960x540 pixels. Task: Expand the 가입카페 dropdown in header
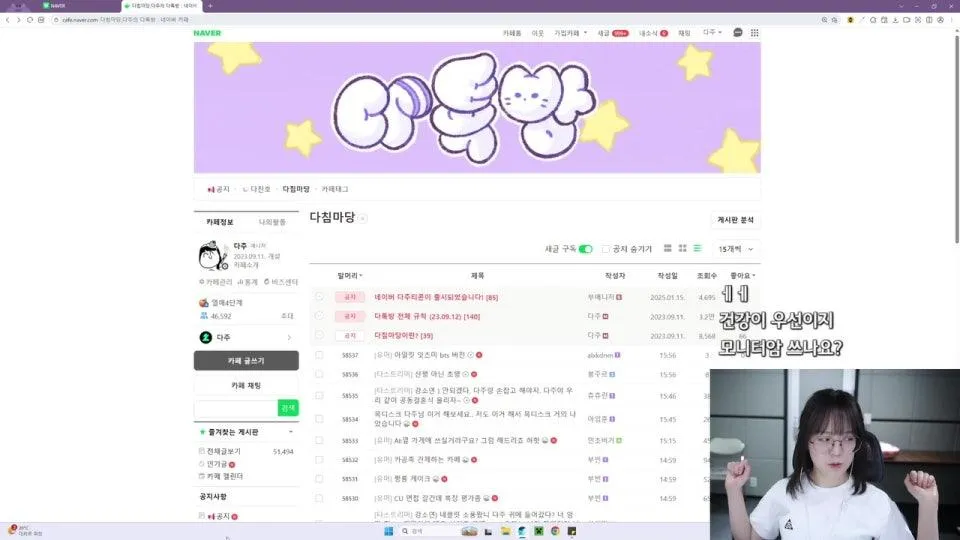[571, 33]
